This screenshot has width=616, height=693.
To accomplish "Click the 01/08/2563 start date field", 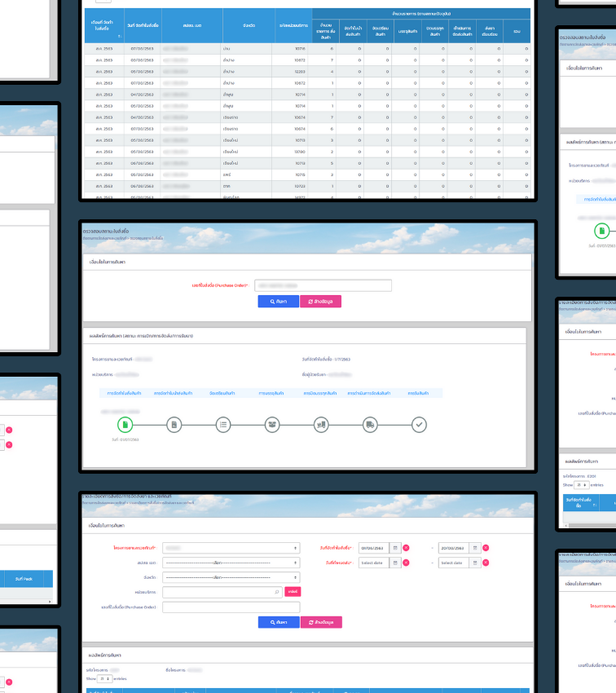I will click(x=373, y=548).
